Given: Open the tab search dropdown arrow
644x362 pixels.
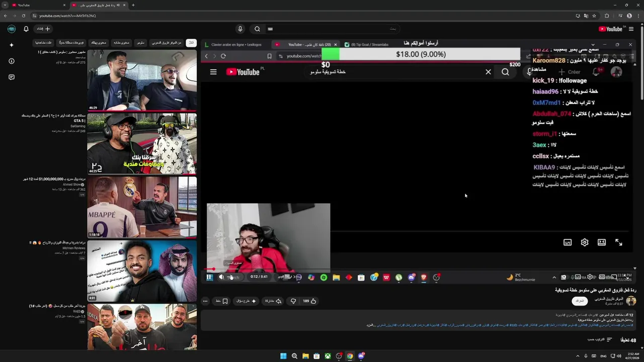Looking at the screenshot, I should tap(5, 5).
